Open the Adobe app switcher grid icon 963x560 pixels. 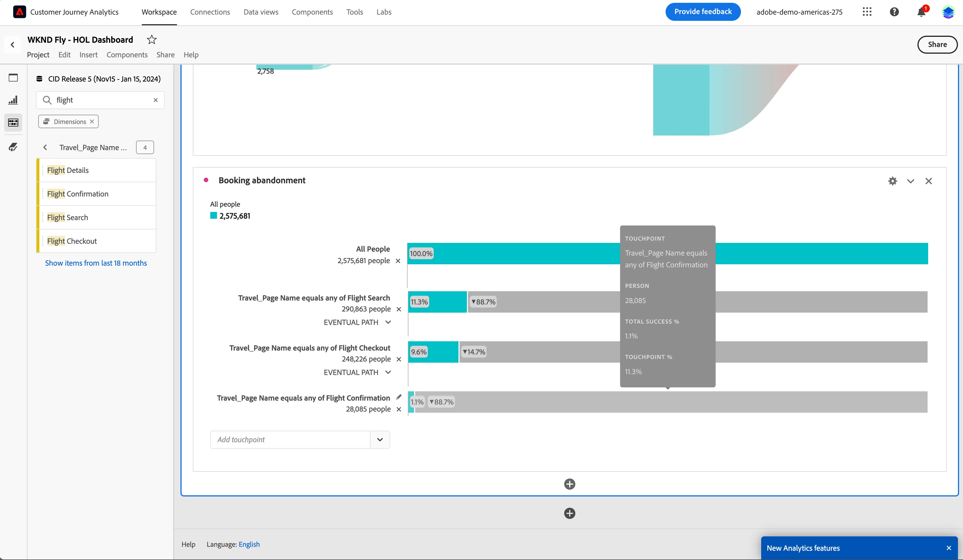coord(867,12)
